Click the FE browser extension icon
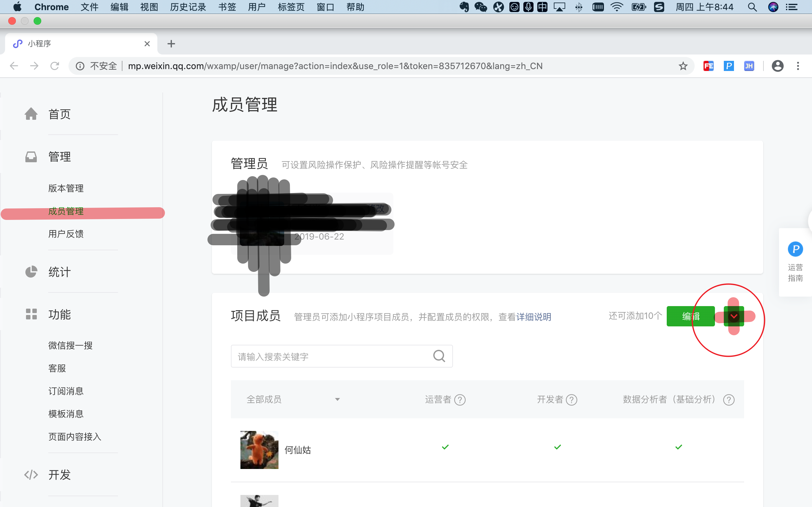Image resolution: width=812 pixels, height=507 pixels. pyautogui.click(x=708, y=66)
